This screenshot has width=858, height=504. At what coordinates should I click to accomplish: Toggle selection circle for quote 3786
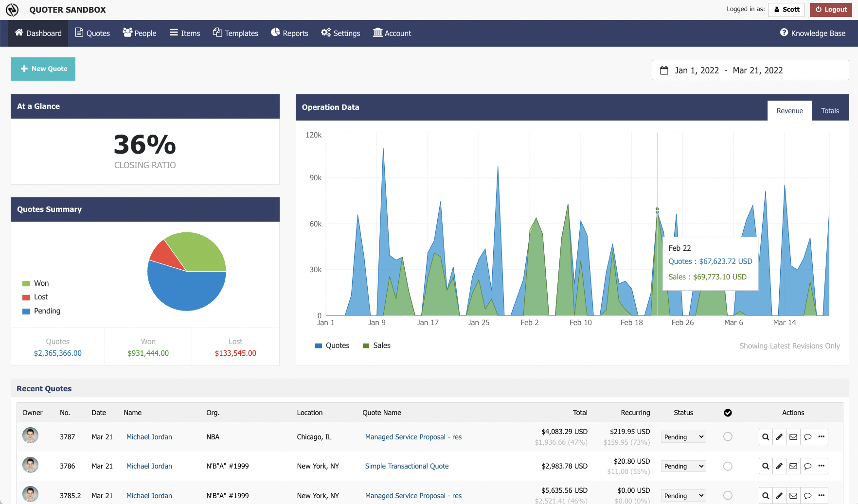coord(728,466)
